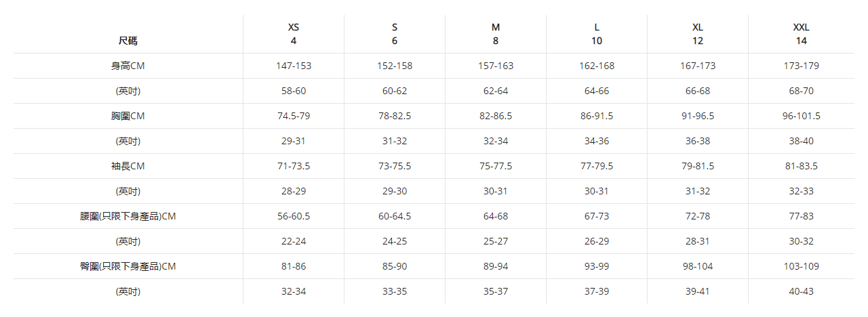Click the XL 12 size column header
Image resolution: width=868 pixels, height=317 pixels.
click(x=697, y=34)
